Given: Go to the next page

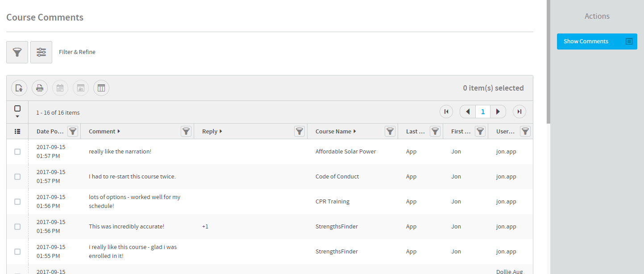Looking at the screenshot, I should (x=498, y=112).
